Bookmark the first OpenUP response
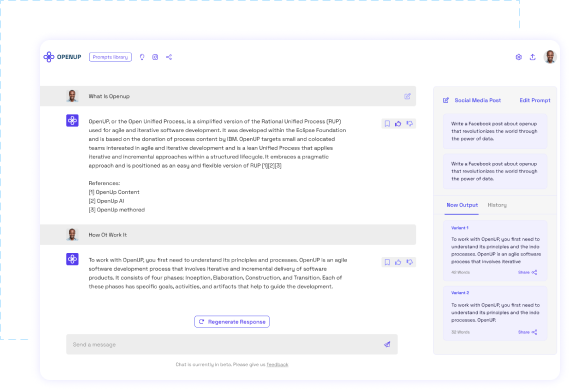This screenshot has width=570, height=390. click(x=387, y=124)
